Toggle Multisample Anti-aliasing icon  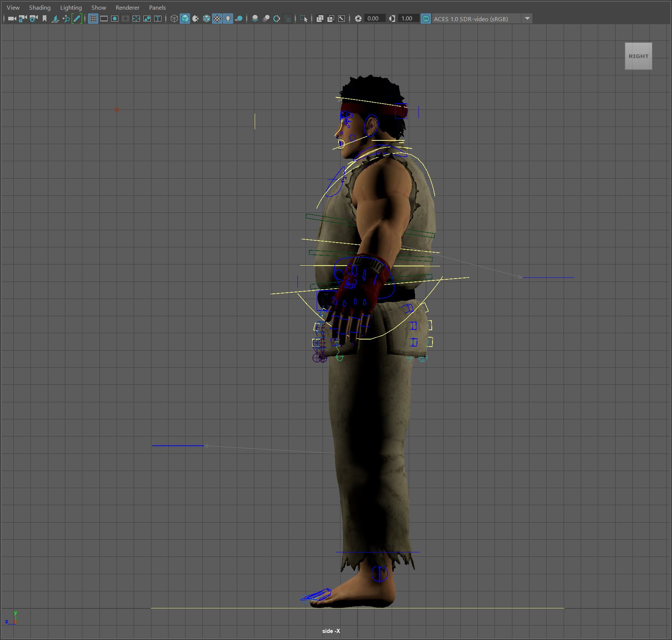(277, 19)
